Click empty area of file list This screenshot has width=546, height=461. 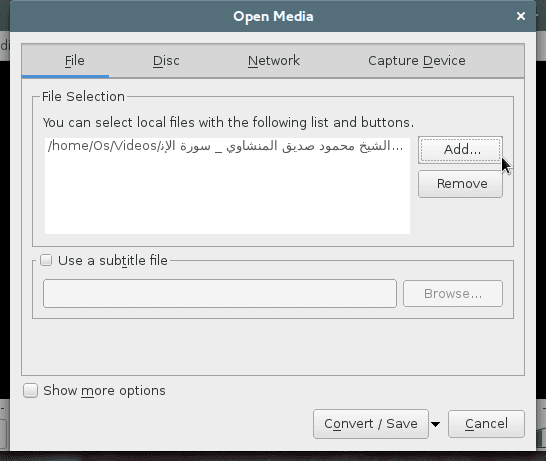pos(227,195)
